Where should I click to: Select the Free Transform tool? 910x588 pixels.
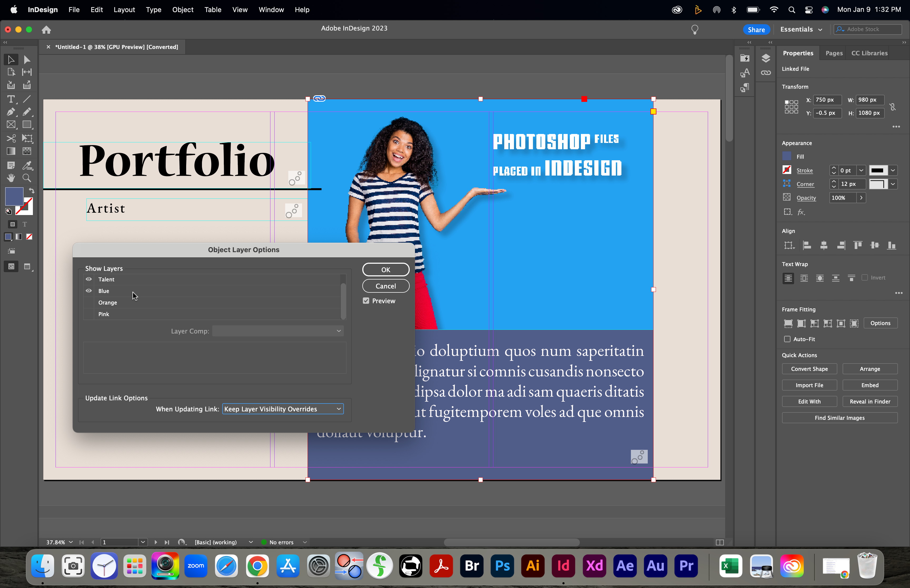point(27,138)
